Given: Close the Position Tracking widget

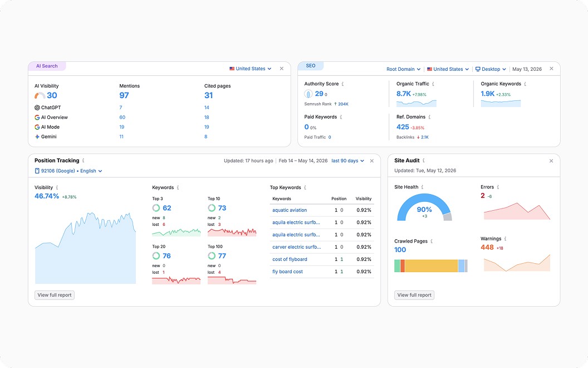Looking at the screenshot, I should (371, 161).
